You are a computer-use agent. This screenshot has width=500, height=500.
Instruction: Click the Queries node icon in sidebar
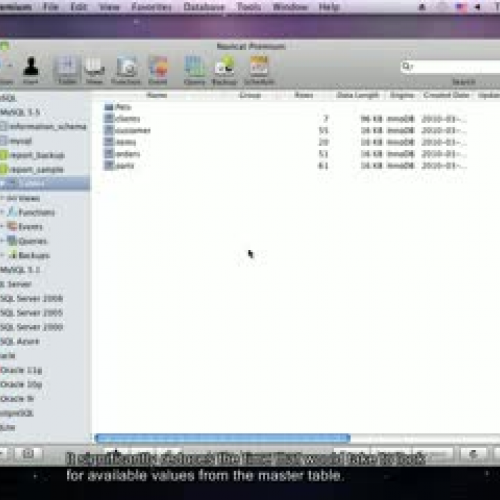pyautogui.click(x=12, y=241)
